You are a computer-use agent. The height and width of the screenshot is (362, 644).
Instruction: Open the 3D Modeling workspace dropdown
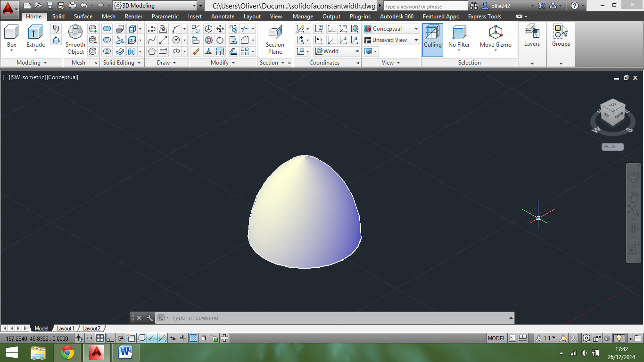155,6
